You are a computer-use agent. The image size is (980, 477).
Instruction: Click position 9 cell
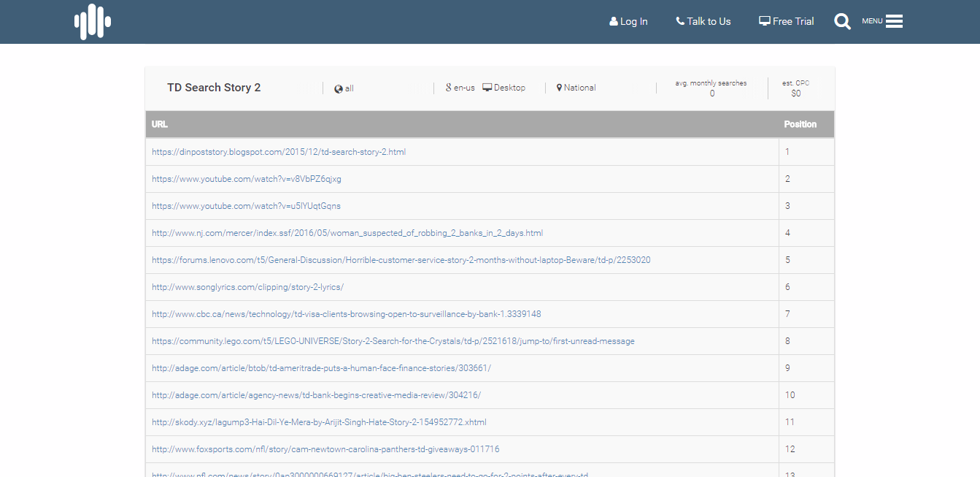pyautogui.click(x=806, y=368)
